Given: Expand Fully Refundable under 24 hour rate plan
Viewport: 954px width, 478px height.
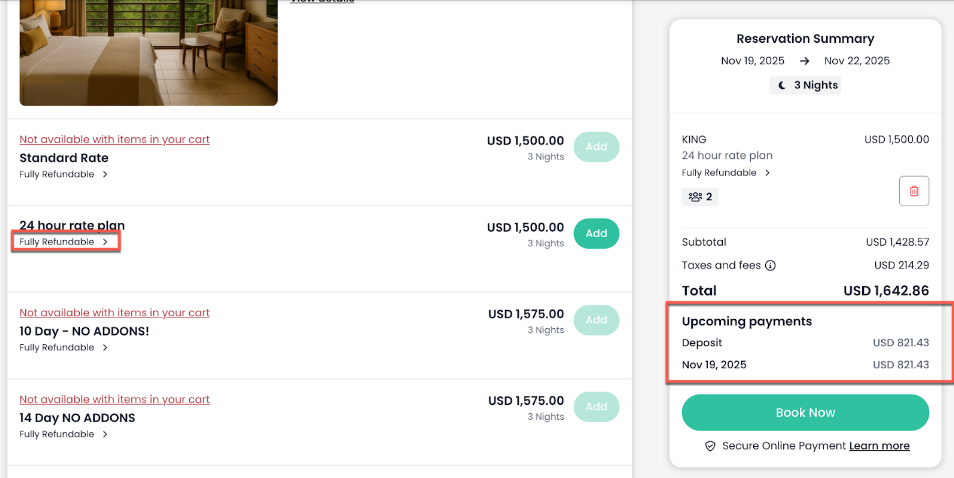Looking at the screenshot, I should 64,242.
